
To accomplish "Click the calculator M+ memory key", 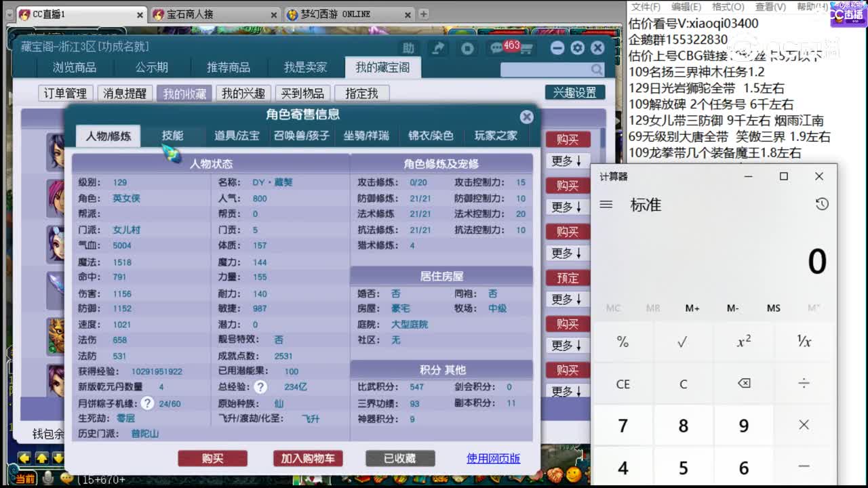I will tap(692, 308).
